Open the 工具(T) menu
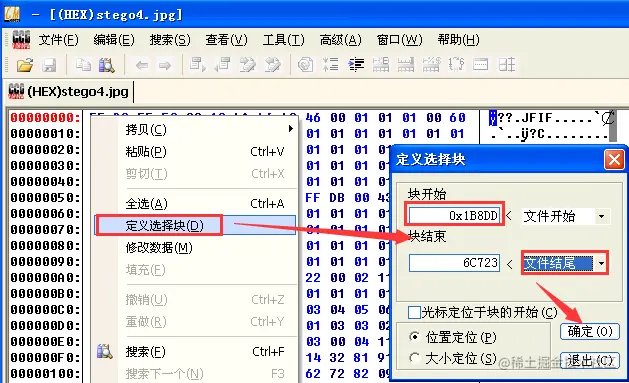 284,40
